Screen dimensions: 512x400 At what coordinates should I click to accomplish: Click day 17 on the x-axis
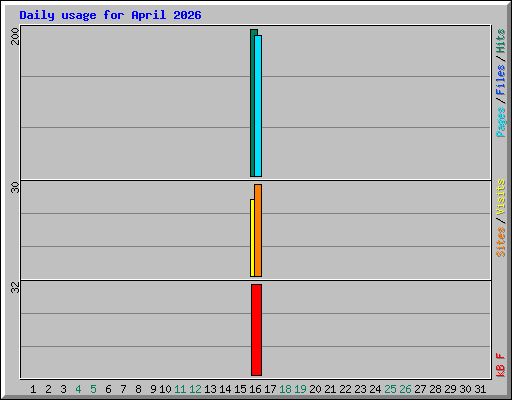pyautogui.click(x=270, y=389)
